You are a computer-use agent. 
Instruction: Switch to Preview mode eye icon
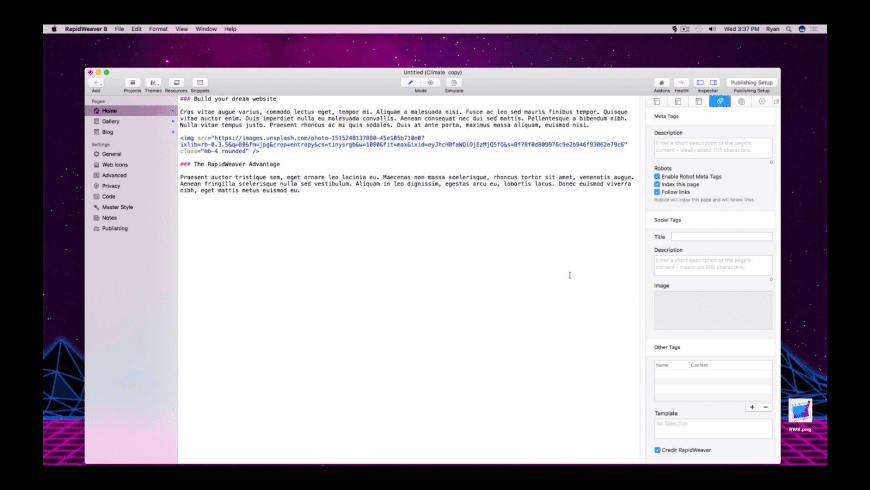[x=431, y=83]
